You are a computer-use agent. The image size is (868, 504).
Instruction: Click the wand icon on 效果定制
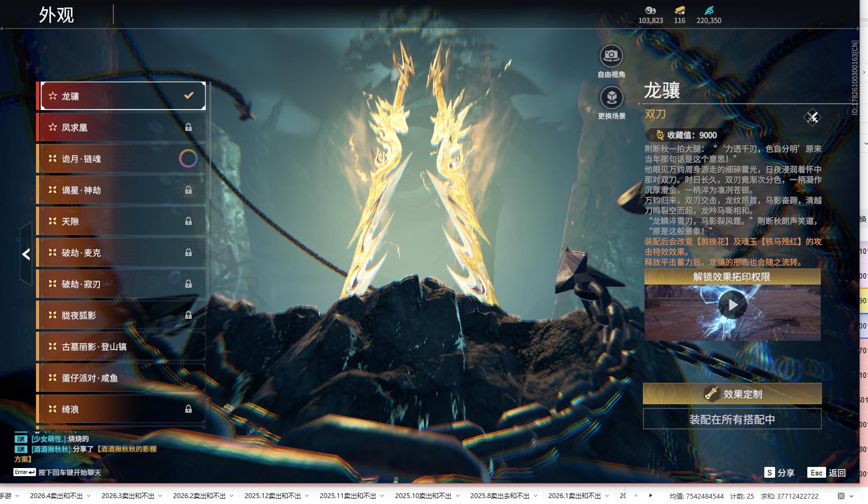[x=711, y=394]
